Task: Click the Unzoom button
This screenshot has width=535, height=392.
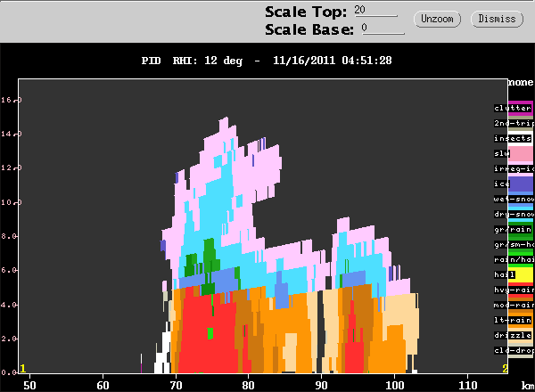Action: point(437,19)
